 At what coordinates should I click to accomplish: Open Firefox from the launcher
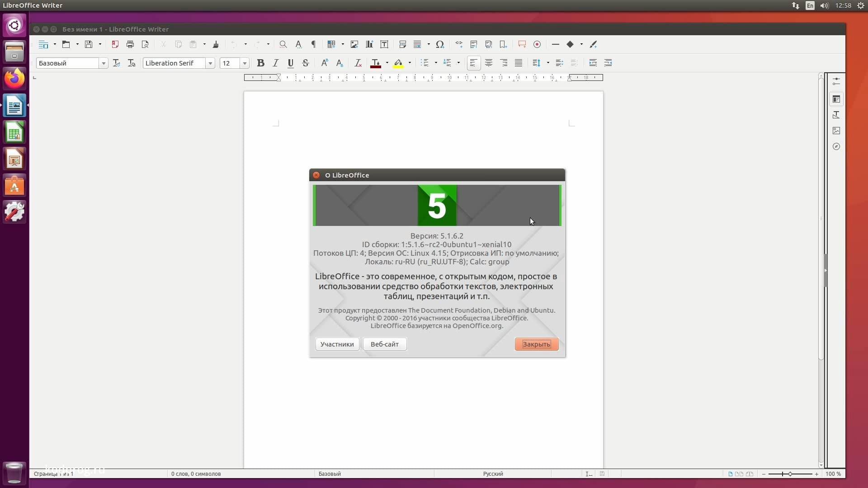pyautogui.click(x=14, y=79)
